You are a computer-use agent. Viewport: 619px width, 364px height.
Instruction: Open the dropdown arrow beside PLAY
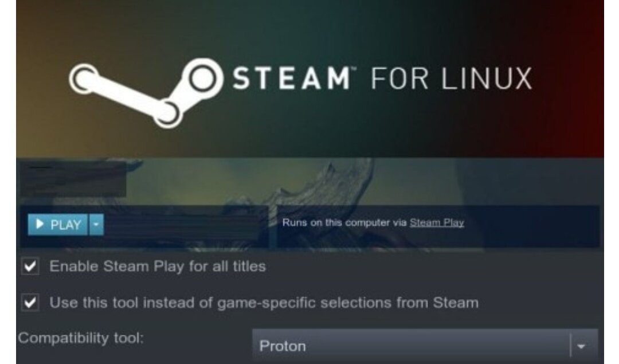point(96,224)
